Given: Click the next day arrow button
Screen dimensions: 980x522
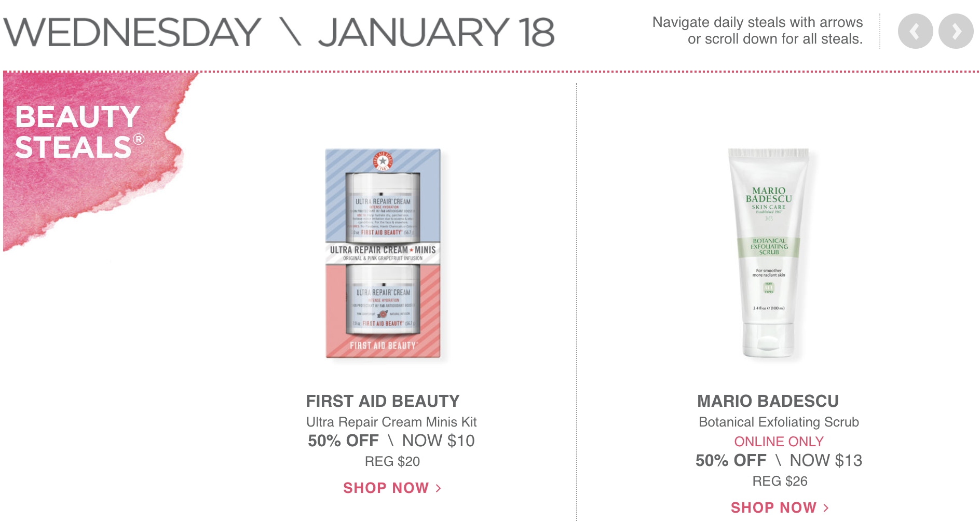Looking at the screenshot, I should 956,31.
